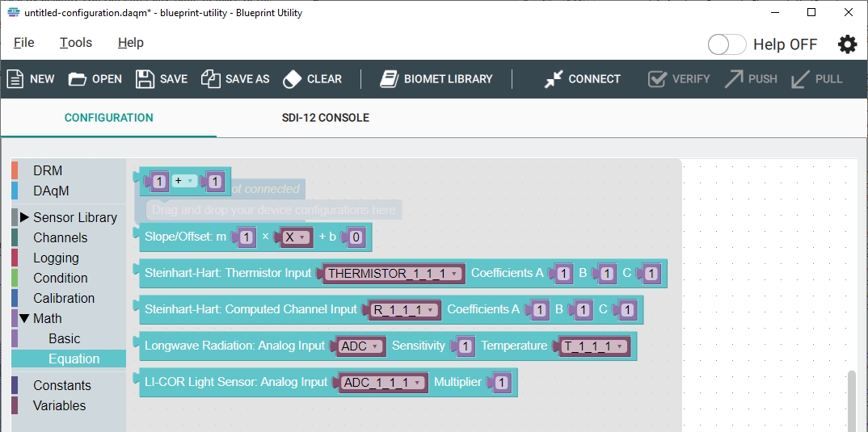
Task: Toggle the Help OFF switch
Action: (x=727, y=44)
